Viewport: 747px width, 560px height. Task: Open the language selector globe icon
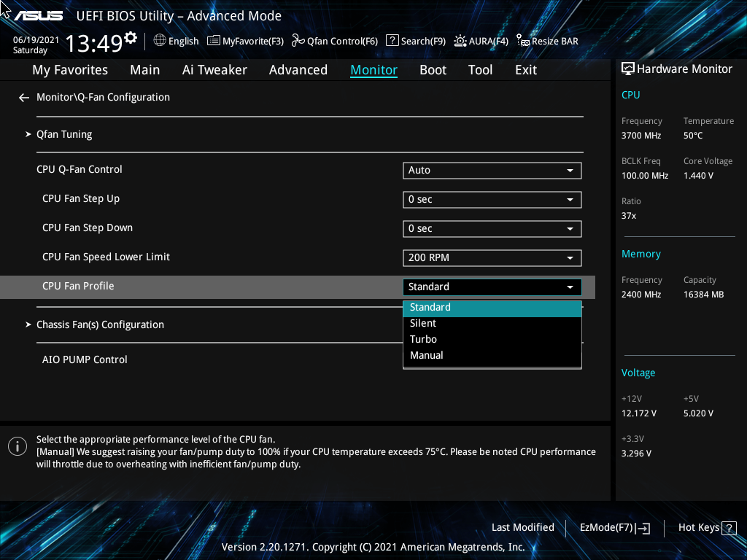pos(160,41)
